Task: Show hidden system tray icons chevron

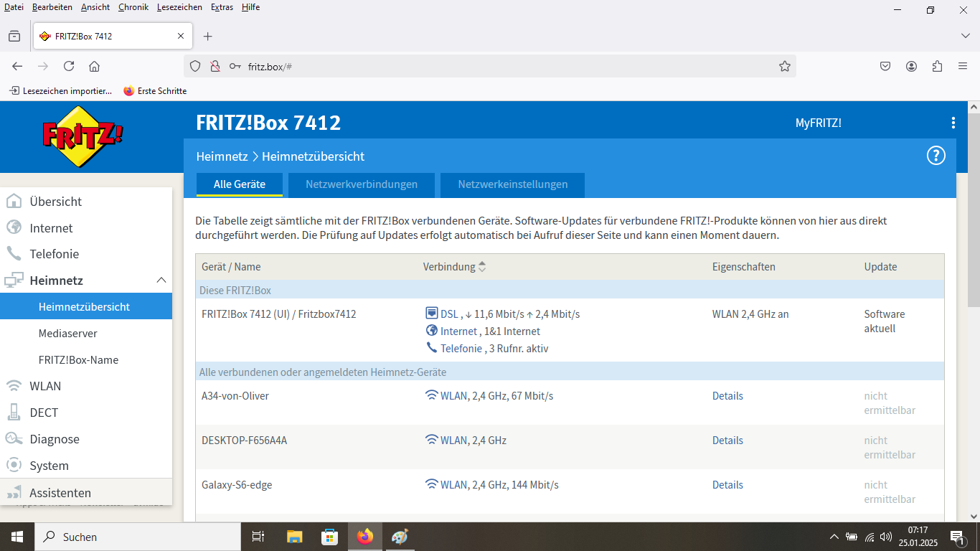Action: coord(834,537)
